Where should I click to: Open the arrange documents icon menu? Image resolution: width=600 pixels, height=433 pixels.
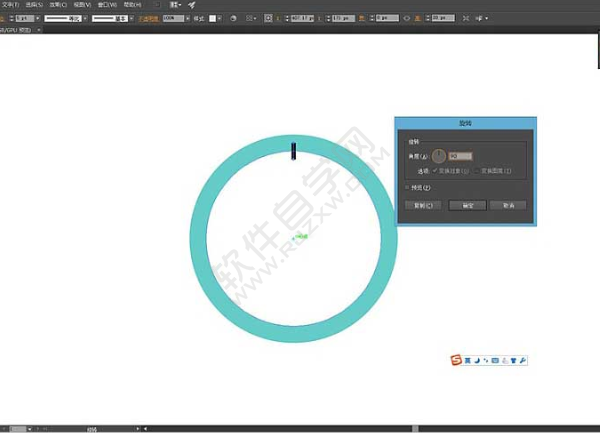tap(176, 5)
